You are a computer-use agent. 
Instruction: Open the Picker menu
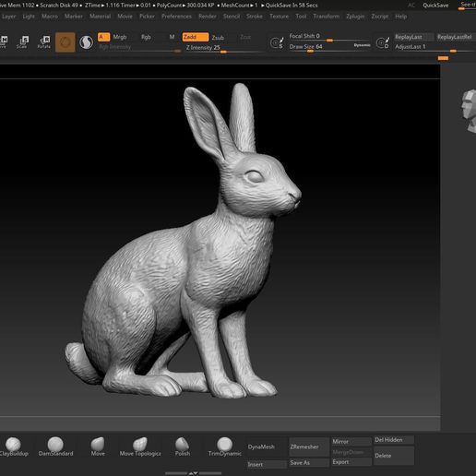click(x=147, y=17)
